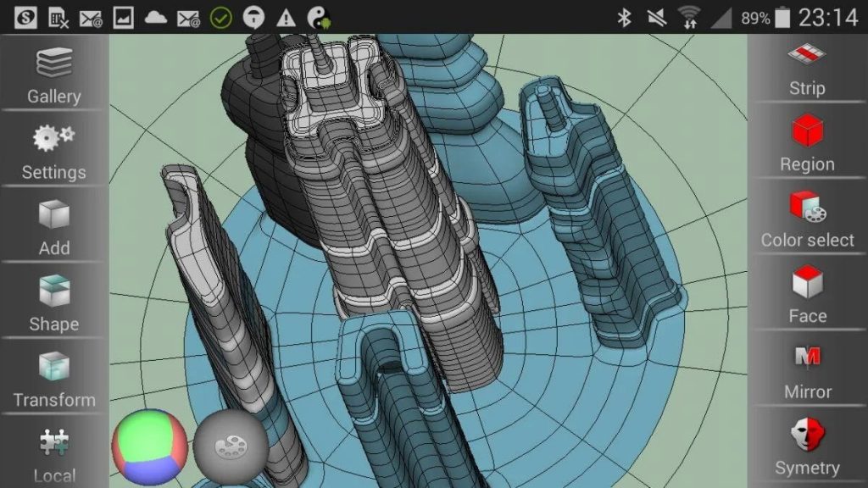Activate the Strip selection tool
The image size is (868, 488).
806,68
